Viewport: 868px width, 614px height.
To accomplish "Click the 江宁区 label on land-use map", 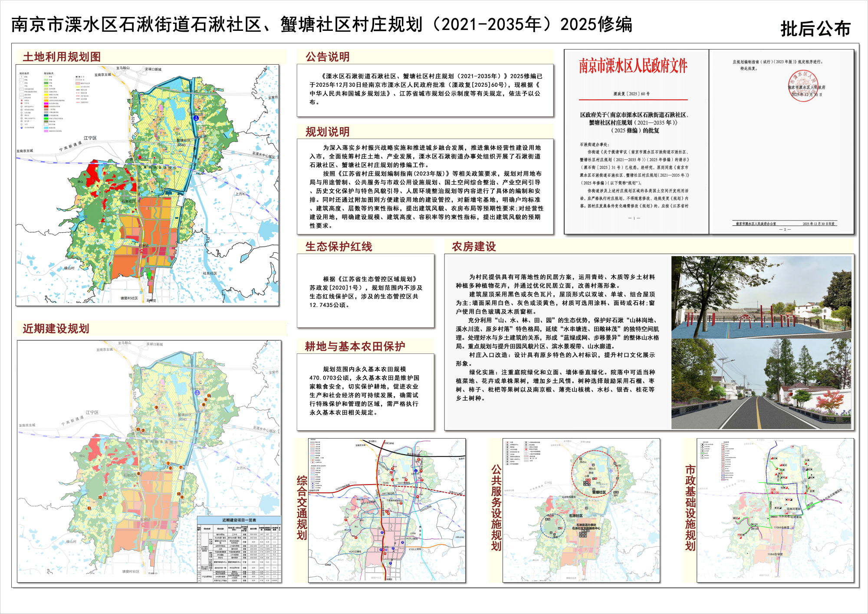I will pyautogui.click(x=90, y=138).
